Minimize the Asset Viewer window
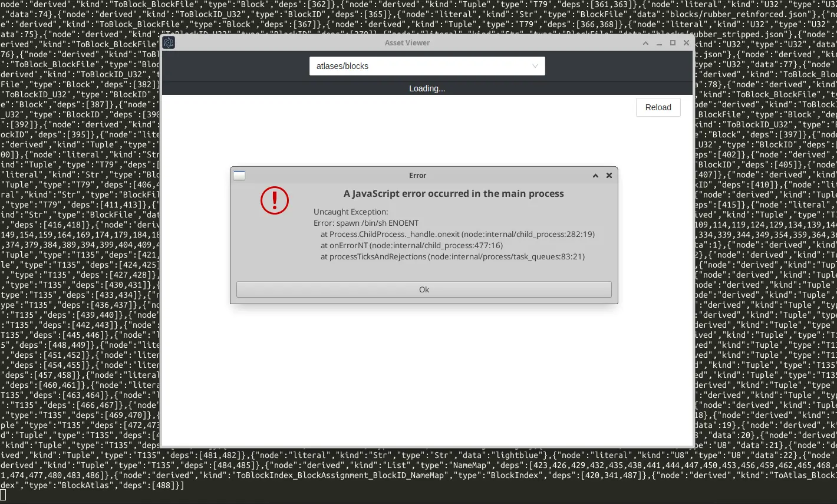837x504 pixels. (x=659, y=43)
